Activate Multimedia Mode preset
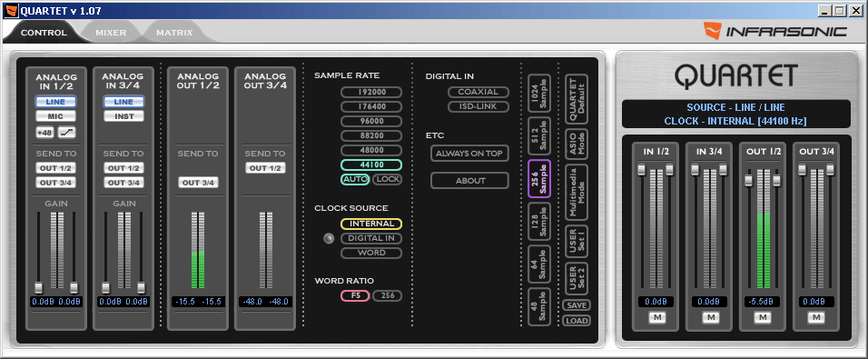Viewport: 868px width, 359px height. (577, 193)
